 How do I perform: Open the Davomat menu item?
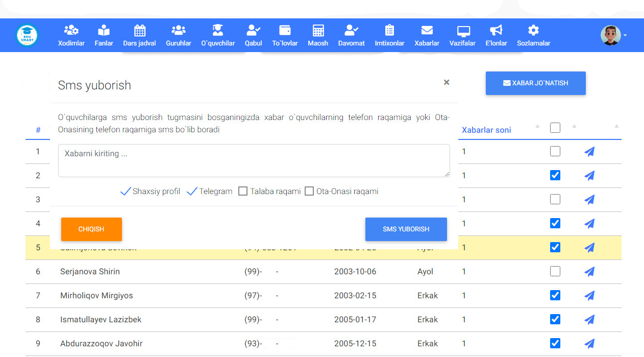[x=351, y=36]
